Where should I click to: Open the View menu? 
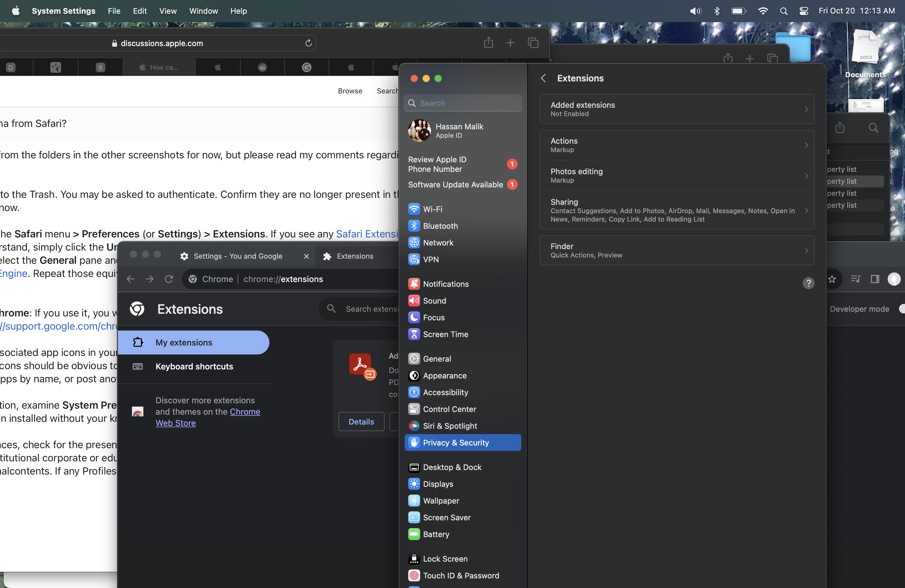pyautogui.click(x=168, y=11)
